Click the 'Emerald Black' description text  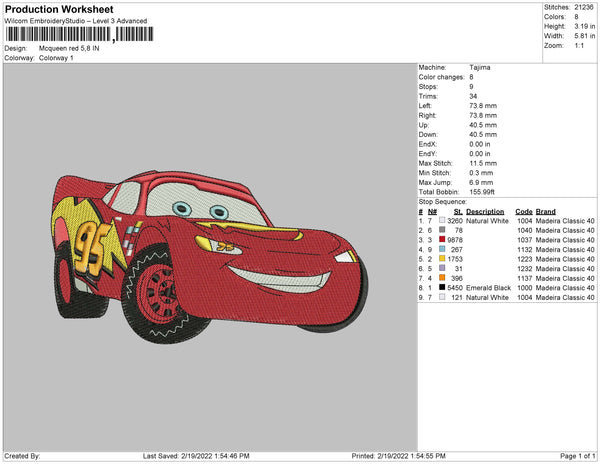488,288
